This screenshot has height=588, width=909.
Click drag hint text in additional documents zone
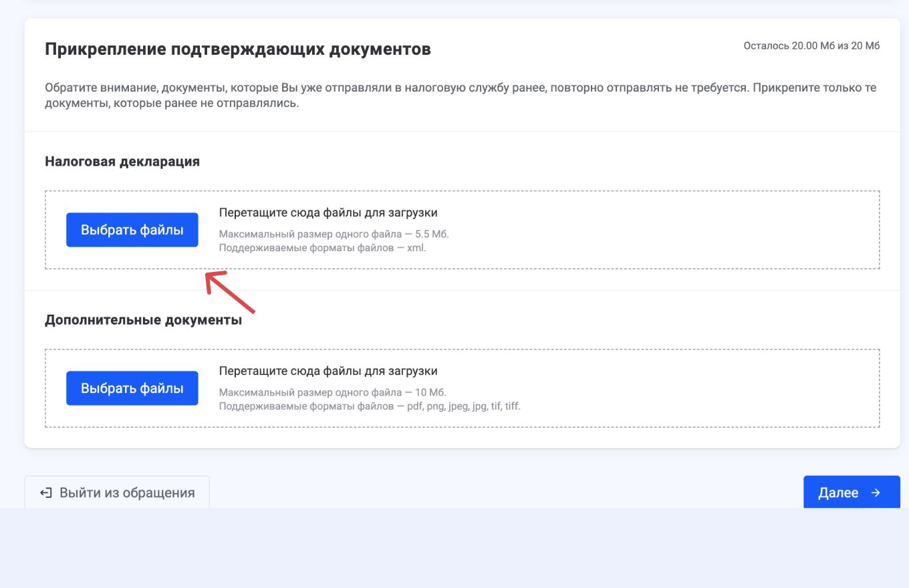pos(328,372)
